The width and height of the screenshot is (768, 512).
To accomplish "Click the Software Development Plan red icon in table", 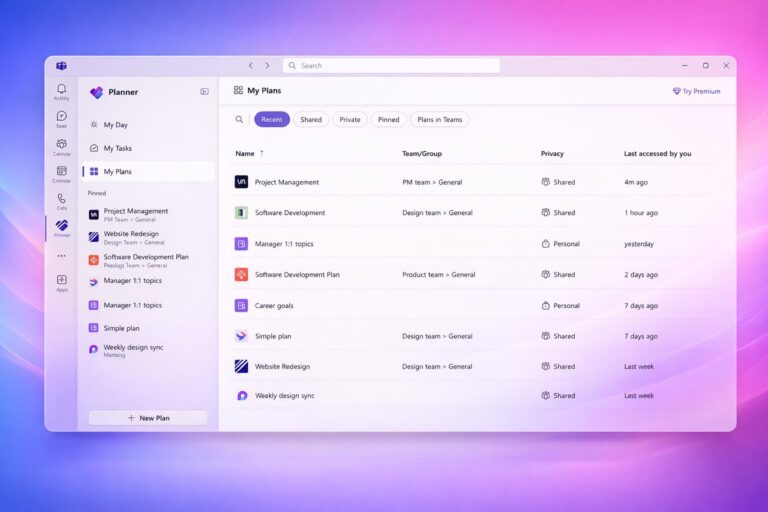I will click(241, 274).
